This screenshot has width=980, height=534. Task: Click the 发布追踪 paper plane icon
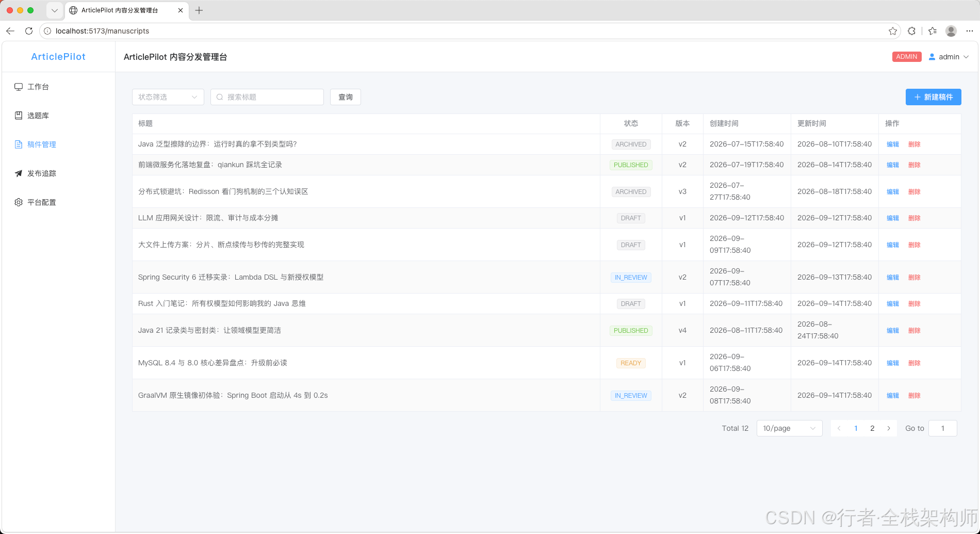click(x=19, y=173)
